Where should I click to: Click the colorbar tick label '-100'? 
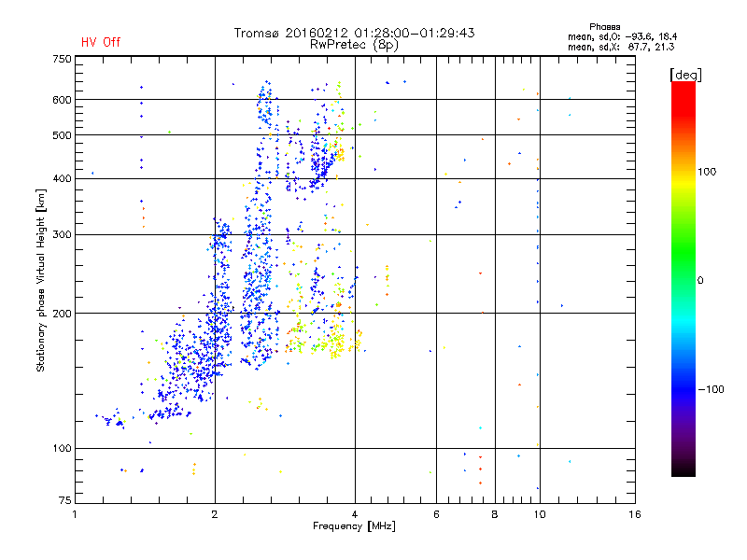tap(711, 389)
